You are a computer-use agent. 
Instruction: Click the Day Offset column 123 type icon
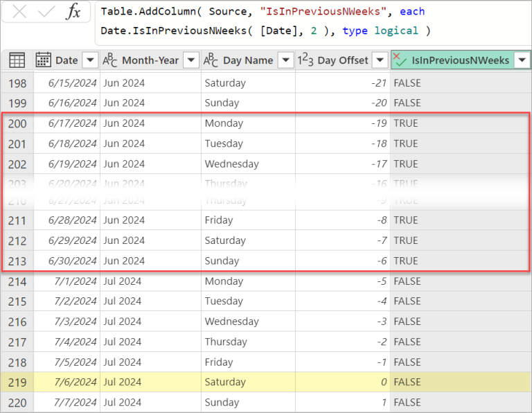(305, 60)
